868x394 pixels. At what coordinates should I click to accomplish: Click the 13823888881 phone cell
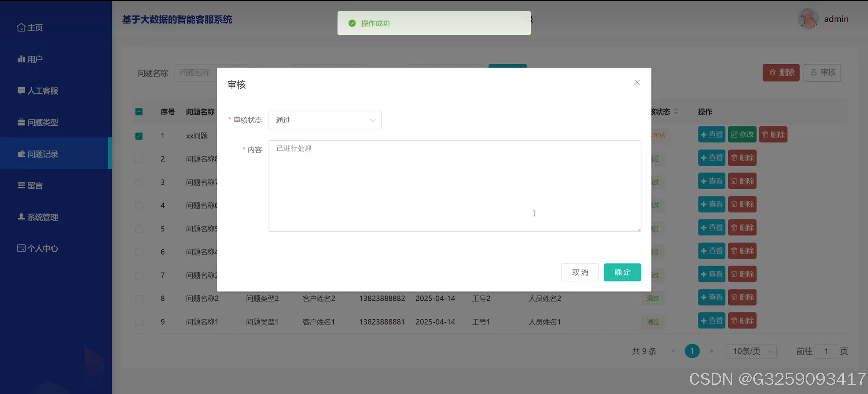click(x=382, y=322)
